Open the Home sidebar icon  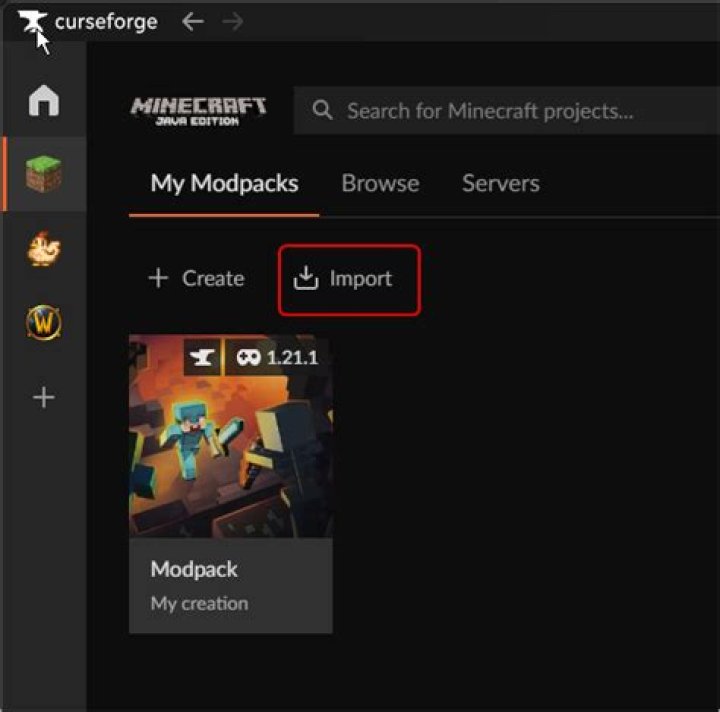44,101
